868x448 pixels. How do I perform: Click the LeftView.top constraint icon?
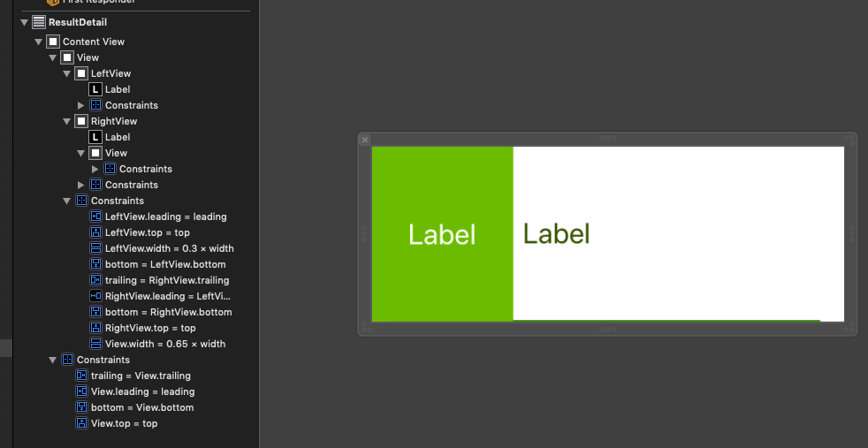tap(95, 232)
